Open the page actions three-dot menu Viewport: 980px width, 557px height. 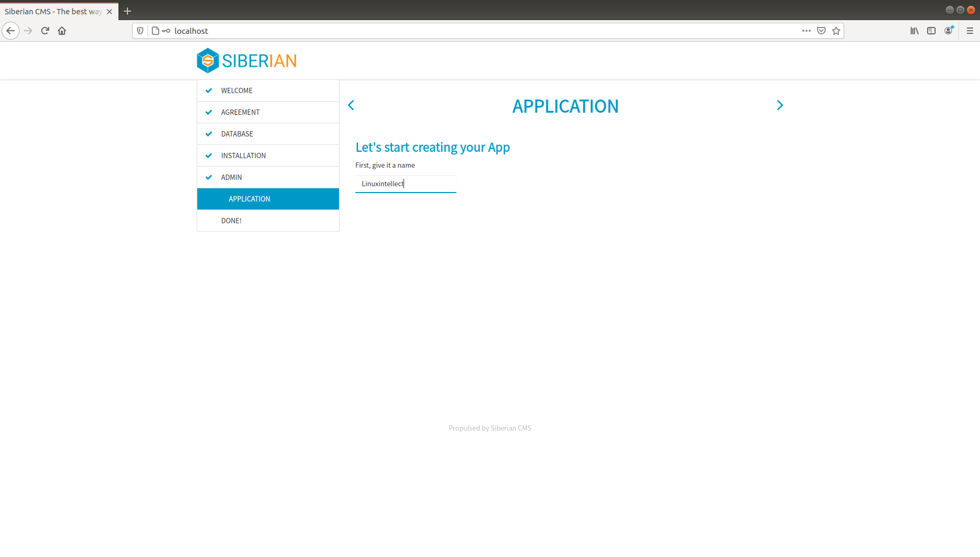coord(807,31)
